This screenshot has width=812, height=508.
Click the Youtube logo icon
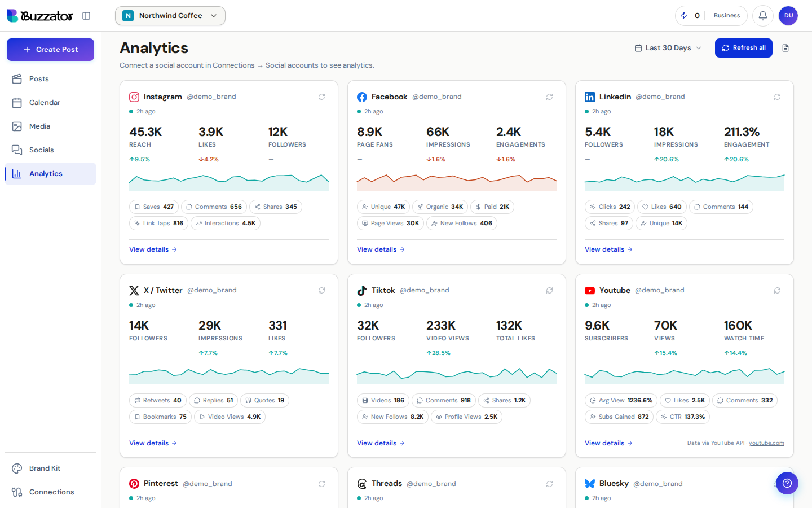coord(590,291)
